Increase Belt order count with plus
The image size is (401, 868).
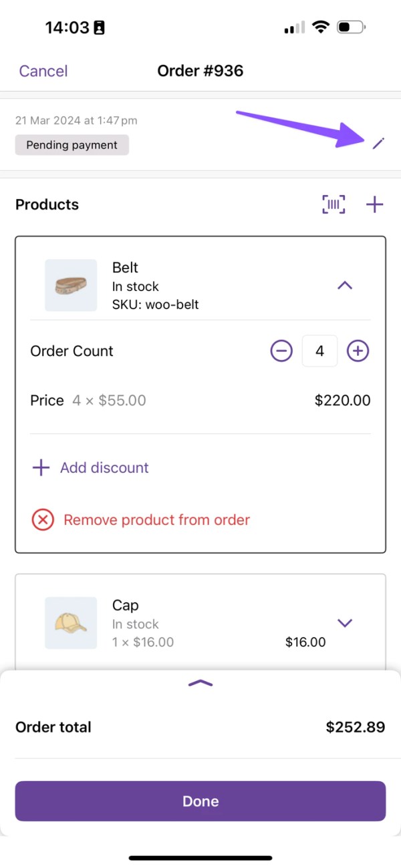click(358, 351)
